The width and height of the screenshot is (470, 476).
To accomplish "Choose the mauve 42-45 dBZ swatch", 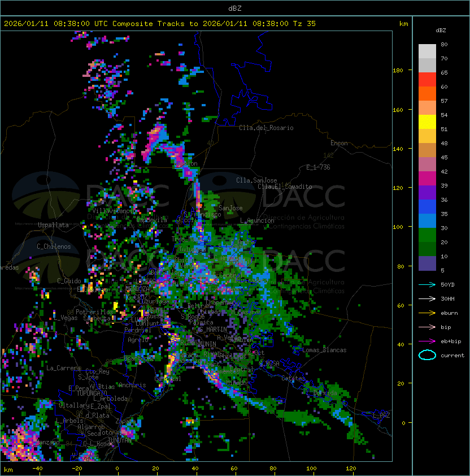I will (427, 165).
